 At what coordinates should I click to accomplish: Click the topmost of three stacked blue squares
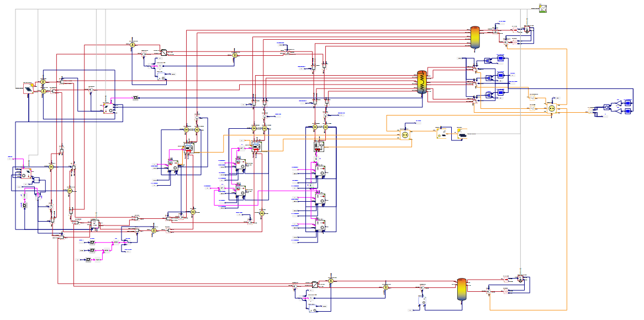[500, 58]
